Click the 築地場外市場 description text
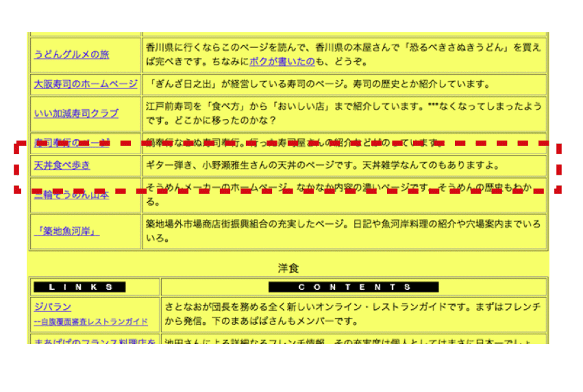The height and width of the screenshot is (392, 583). tap(343, 231)
